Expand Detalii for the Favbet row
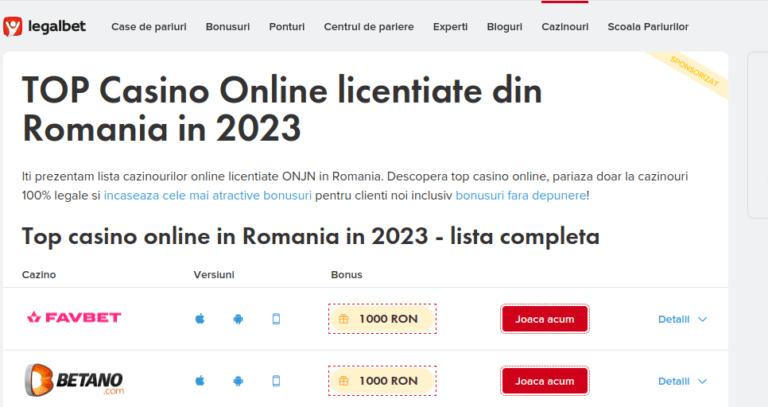The height and width of the screenshot is (407, 768). 682,319
